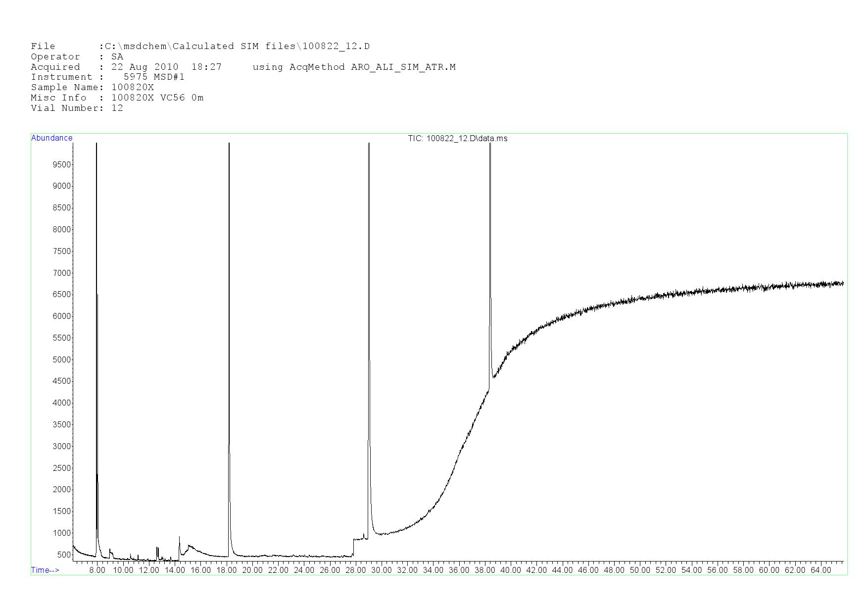Viewport: 868px width, 614px height.
Task: Select the TIC: 100822_12.D\data.ms chart title
Action: (457, 139)
